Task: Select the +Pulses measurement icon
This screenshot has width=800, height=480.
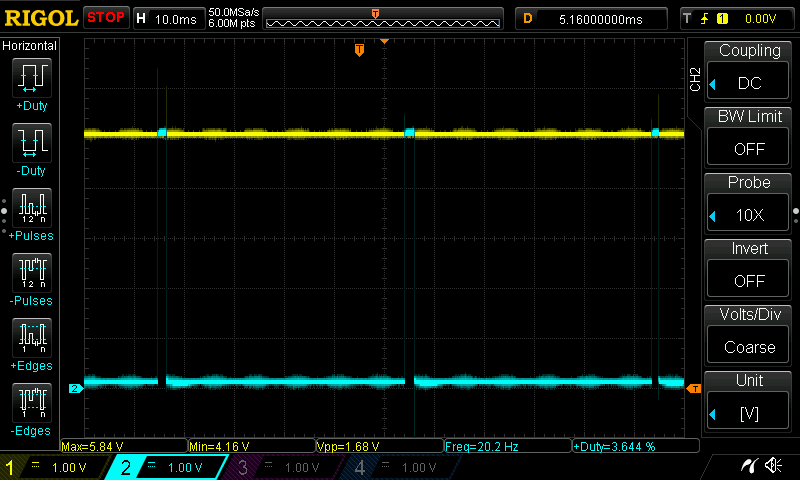Action: (x=32, y=208)
